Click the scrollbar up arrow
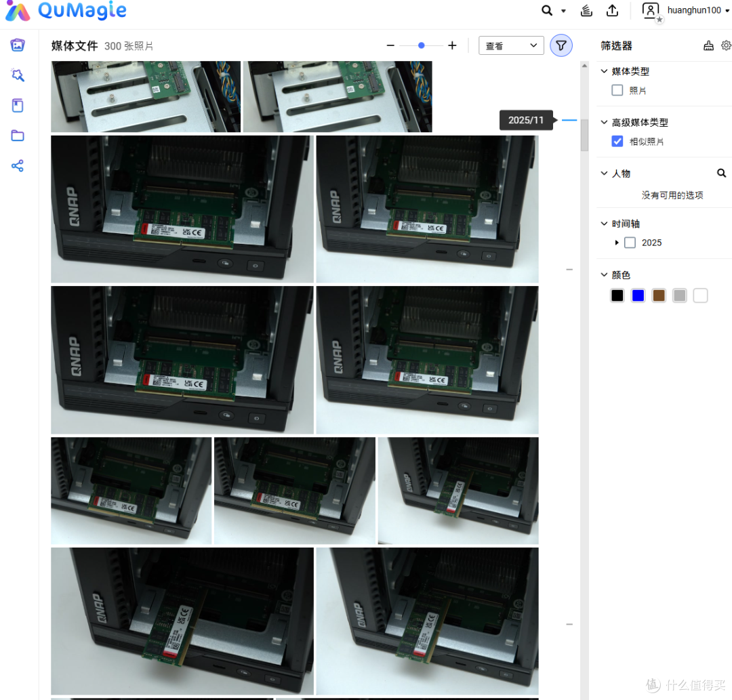732x700 pixels. pyautogui.click(x=584, y=66)
